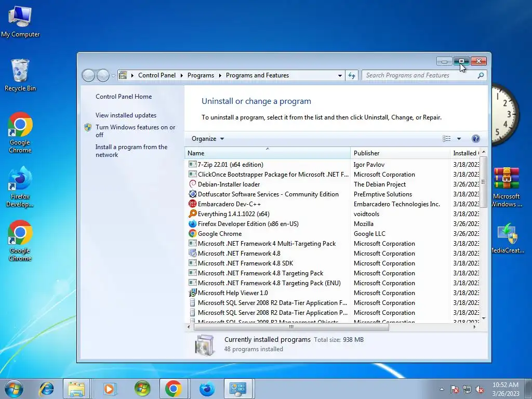Select the MediaCreation tool desktop icon
The image size is (532, 399).
(507, 238)
